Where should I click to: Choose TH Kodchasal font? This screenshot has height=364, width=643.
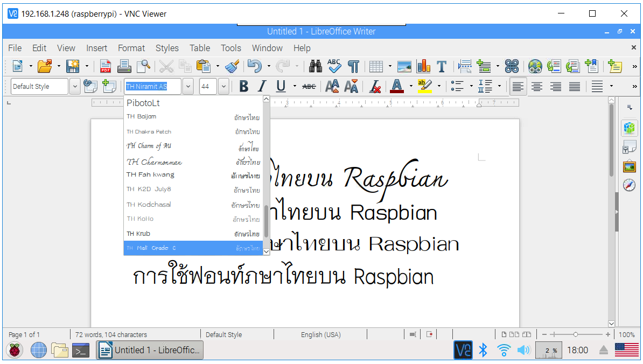click(x=193, y=205)
